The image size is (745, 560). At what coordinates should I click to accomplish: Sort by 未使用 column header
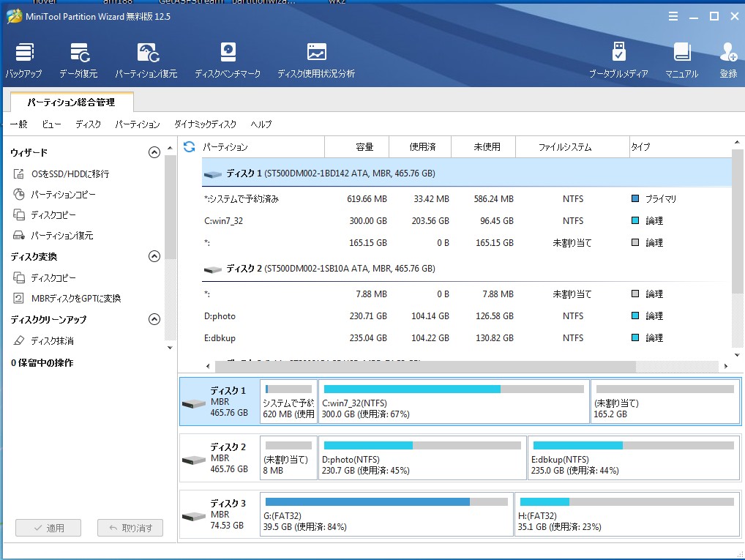(483, 147)
